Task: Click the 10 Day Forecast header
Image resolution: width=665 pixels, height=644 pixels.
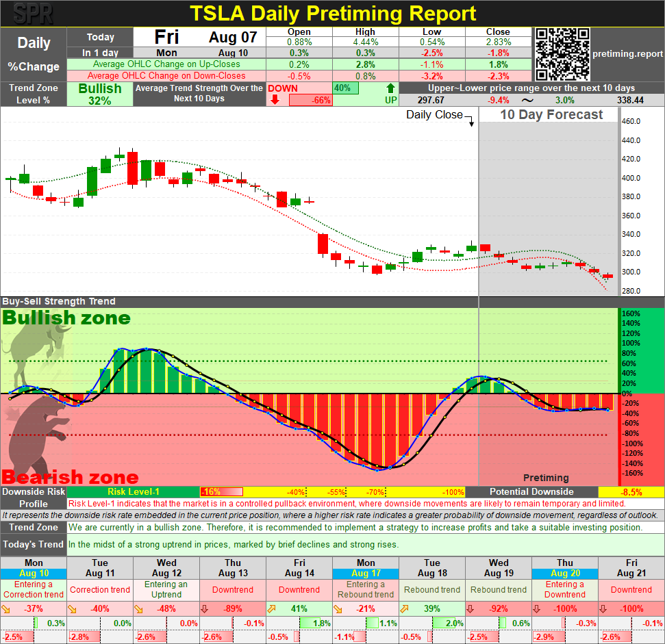Action: point(551,114)
